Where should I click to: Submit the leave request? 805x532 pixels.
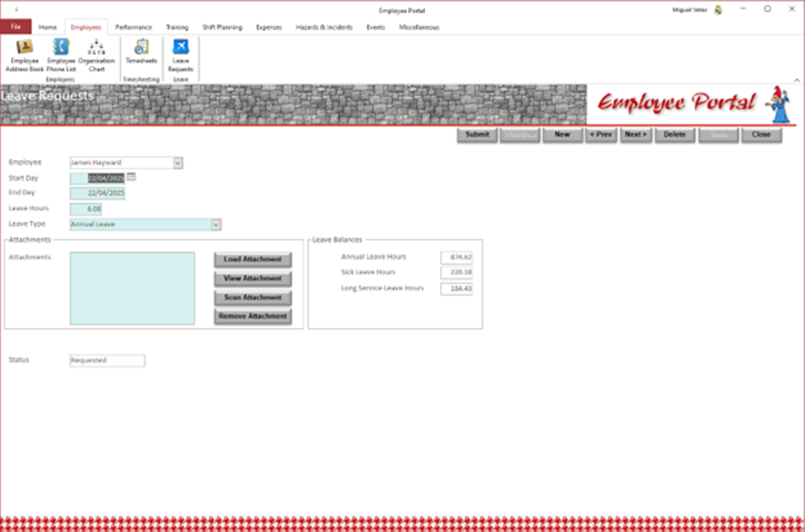click(x=477, y=135)
